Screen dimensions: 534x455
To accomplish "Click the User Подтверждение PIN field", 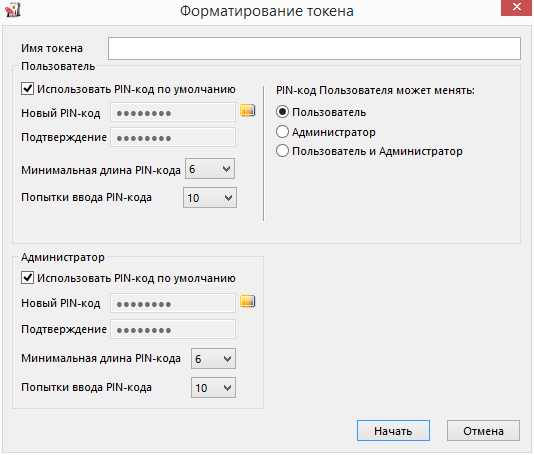I will [173, 138].
